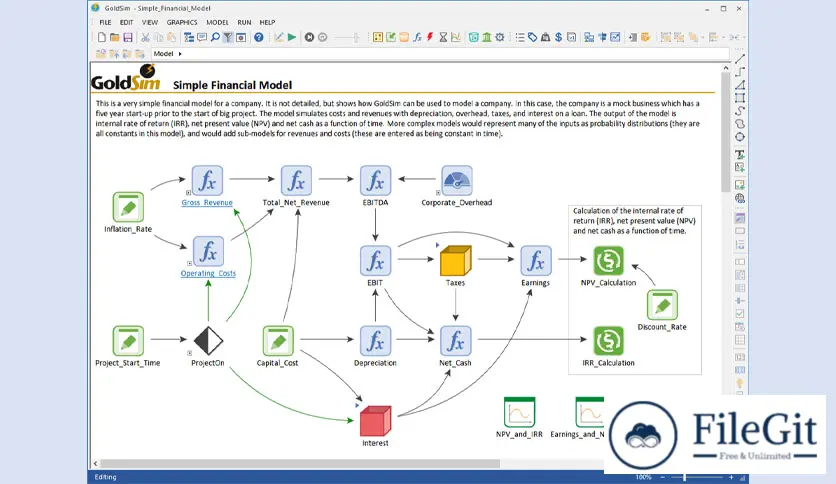Open the VIEW menu
The image size is (836, 484).
pos(150,22)
